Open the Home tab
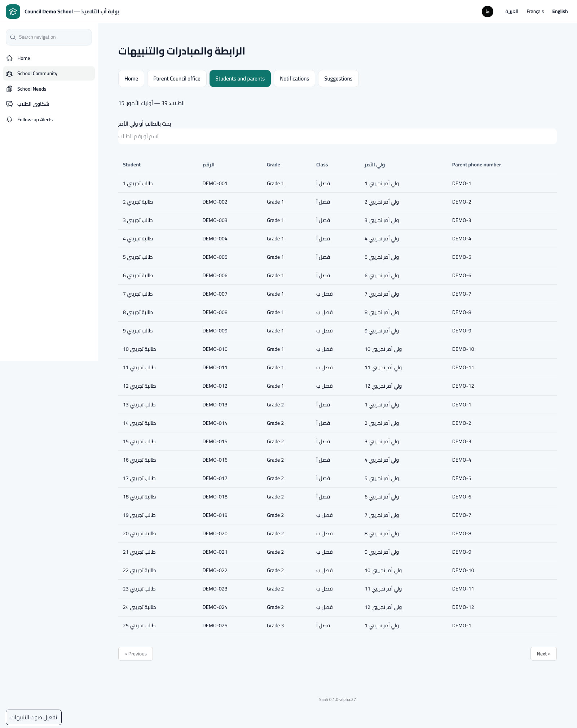This screenshot has height=728, width=577. pyautogui.click(x=131, y=79)
